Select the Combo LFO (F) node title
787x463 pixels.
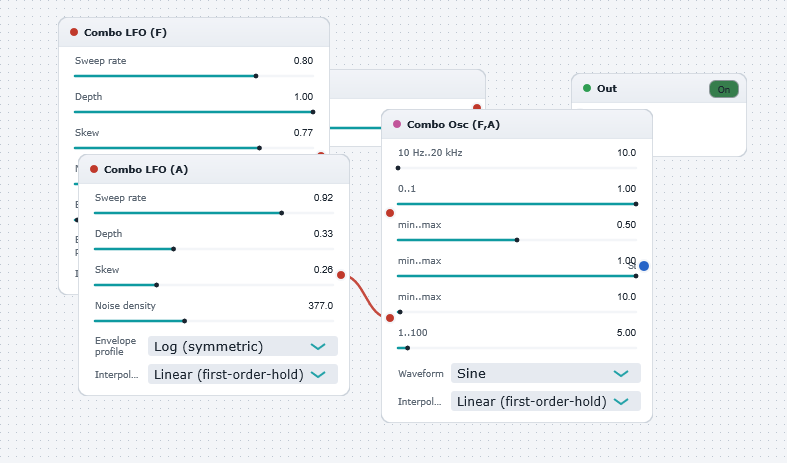pyautogui.click(x=125, y=33)
